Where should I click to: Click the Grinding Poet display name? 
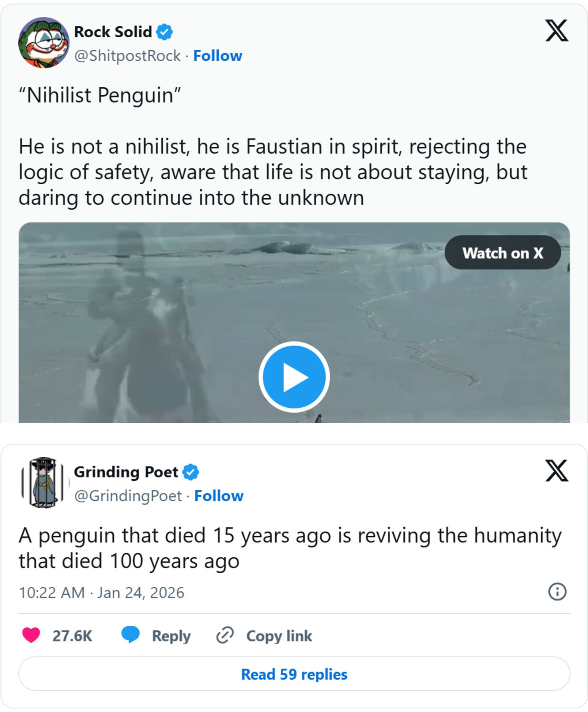point(126,472)
